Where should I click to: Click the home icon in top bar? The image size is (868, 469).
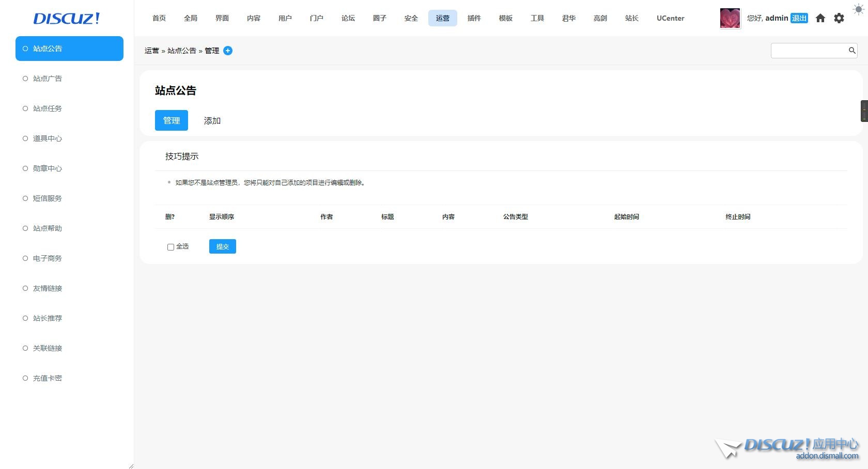pos(820,19)
